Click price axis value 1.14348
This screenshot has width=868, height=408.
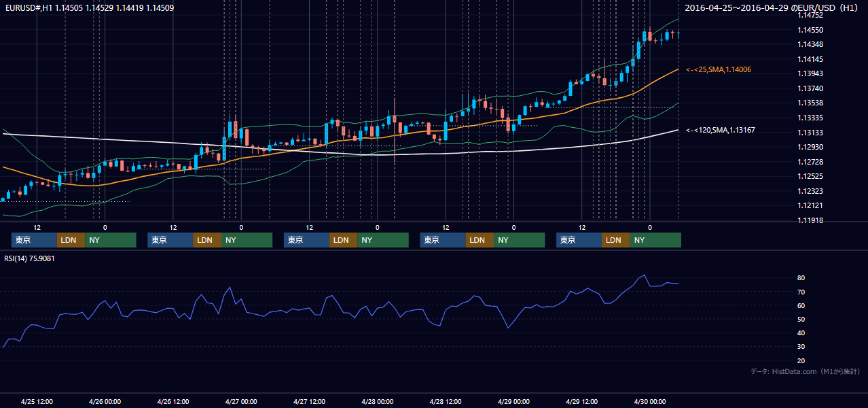tap(810, 44)
